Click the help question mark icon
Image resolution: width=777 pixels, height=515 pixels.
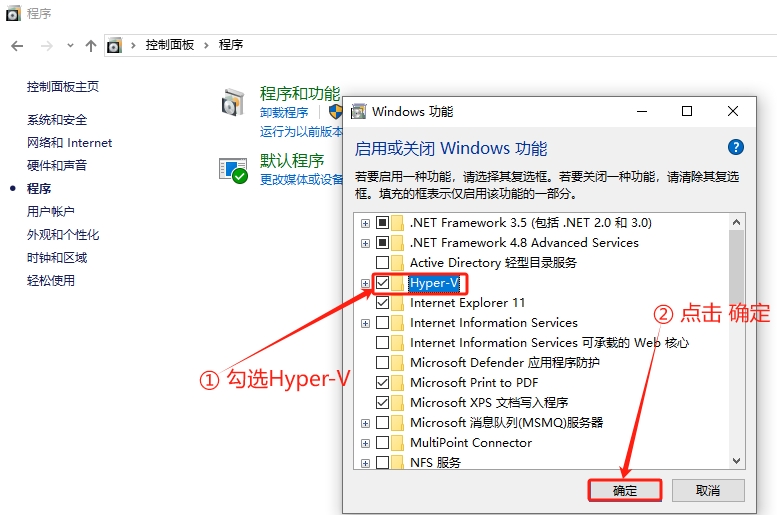point(735,147)
